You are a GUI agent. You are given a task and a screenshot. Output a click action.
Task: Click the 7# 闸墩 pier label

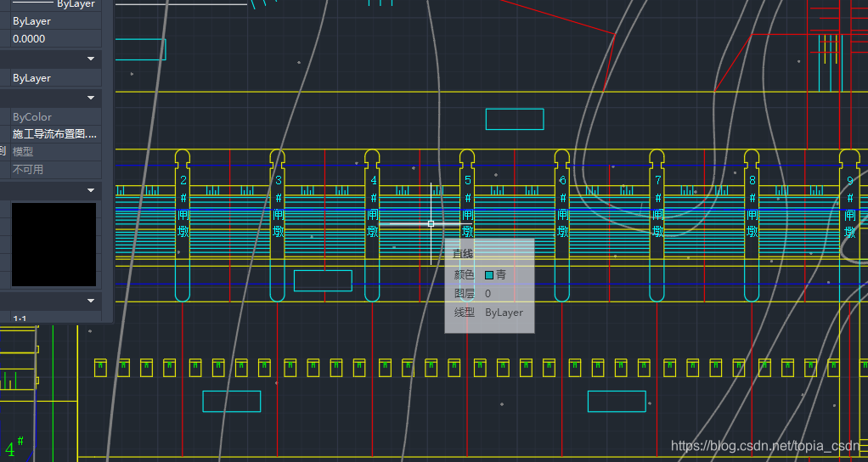658,206
